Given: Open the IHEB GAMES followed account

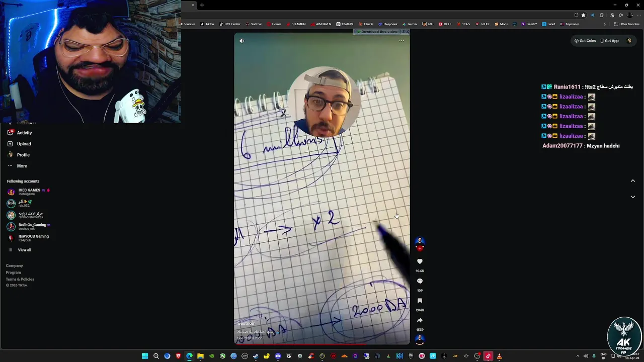Looking at the screenshot, I should coord(29,192).
